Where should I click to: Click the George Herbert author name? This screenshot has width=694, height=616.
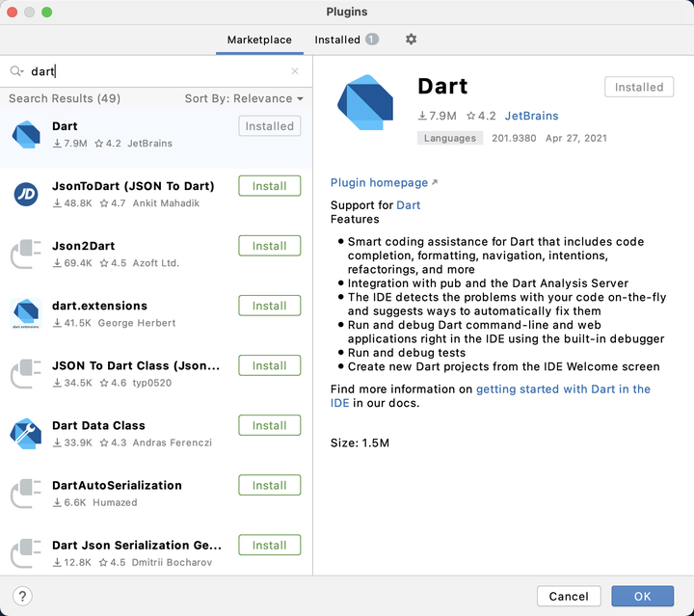coord(137,323)
